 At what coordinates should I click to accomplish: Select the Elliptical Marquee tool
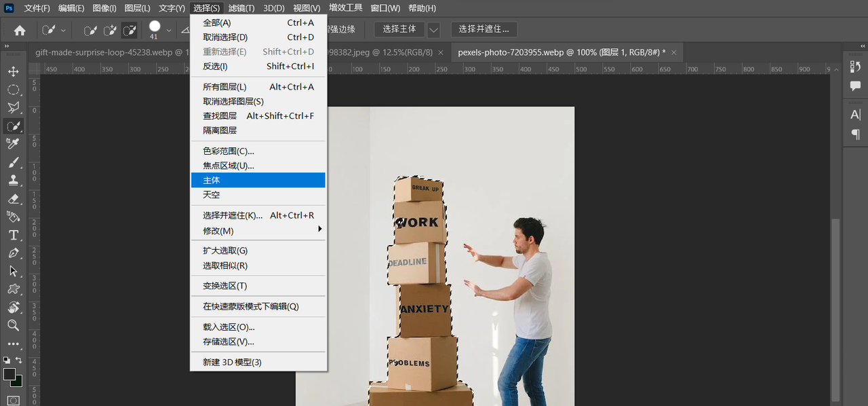13,90
